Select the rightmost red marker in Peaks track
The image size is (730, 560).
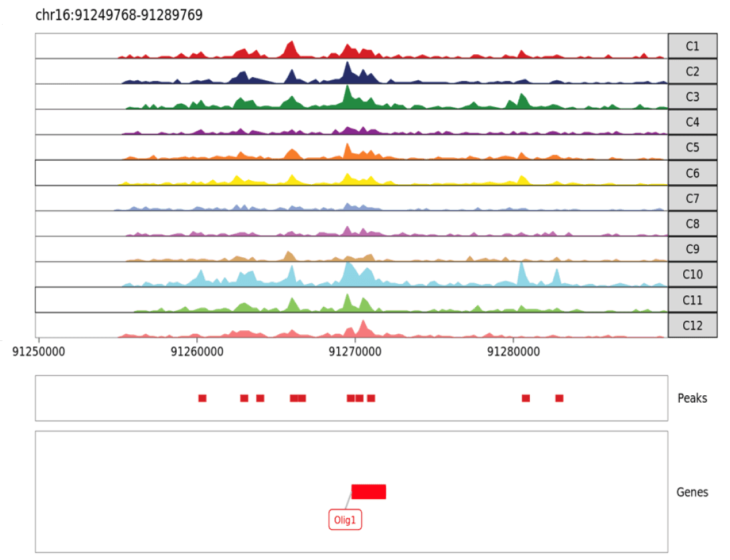(559, 399)
